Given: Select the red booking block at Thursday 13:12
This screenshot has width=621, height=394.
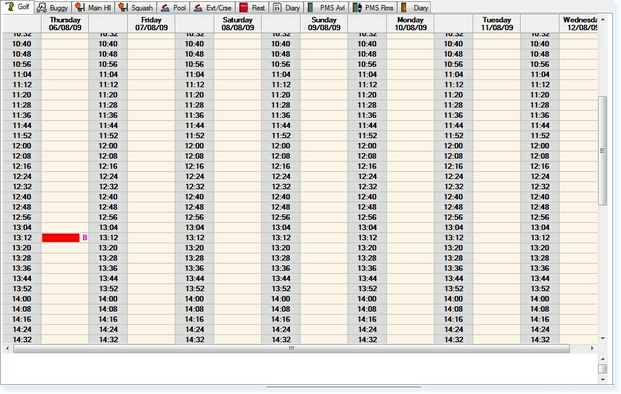Looking at the screenshot, I should [x=61, y=238].
